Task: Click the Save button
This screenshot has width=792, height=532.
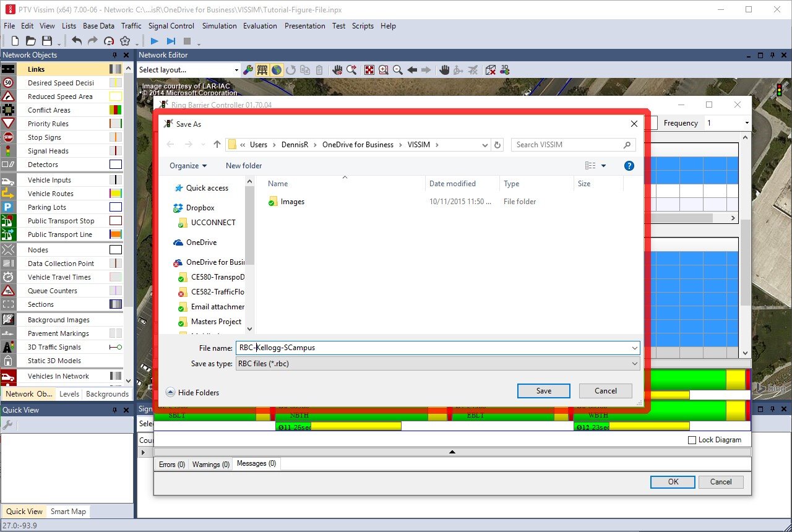Action: pos(543,390)
